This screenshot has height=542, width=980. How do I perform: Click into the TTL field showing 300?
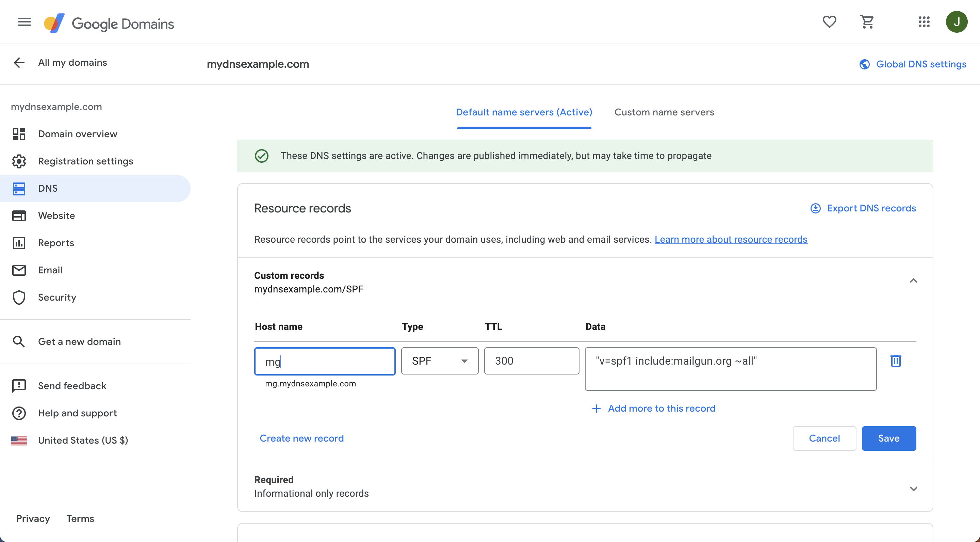click(x=531, y=361)
